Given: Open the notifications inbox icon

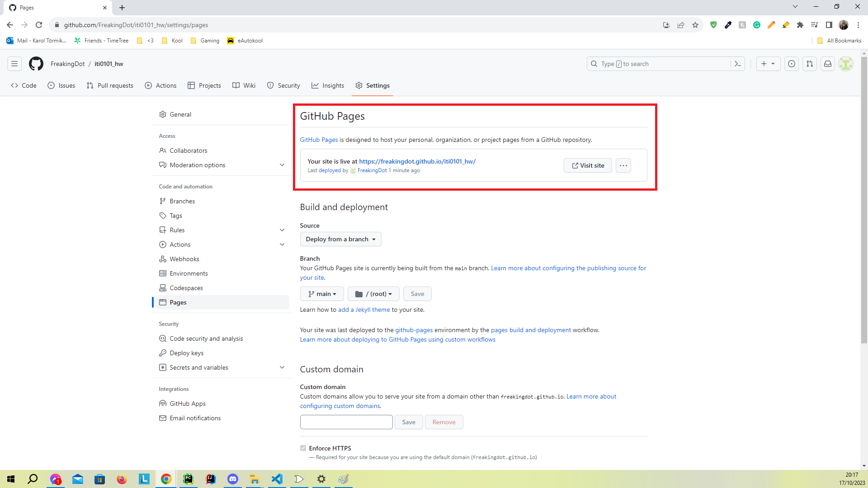Looking at the screenshot, I should (x=828, y=64).
